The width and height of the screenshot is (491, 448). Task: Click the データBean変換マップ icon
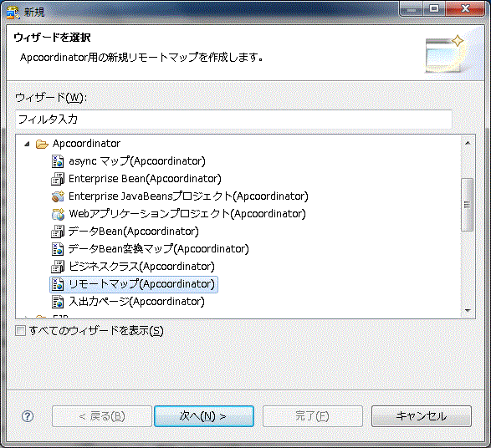pyautogui.click(x=58, y=249)
